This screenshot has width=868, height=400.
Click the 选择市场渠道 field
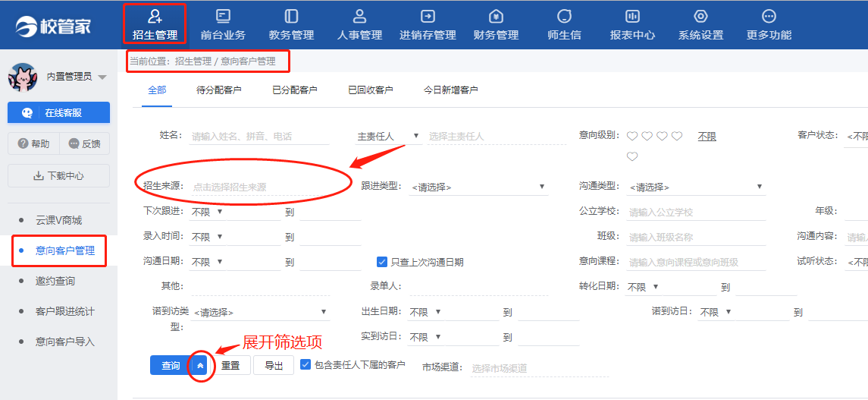click(539, 368)
